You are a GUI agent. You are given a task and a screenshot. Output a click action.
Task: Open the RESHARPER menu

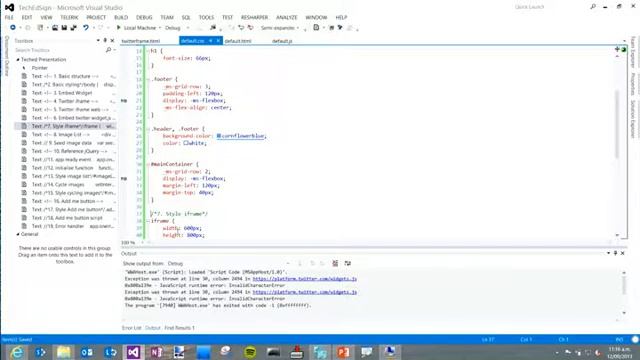254,17
